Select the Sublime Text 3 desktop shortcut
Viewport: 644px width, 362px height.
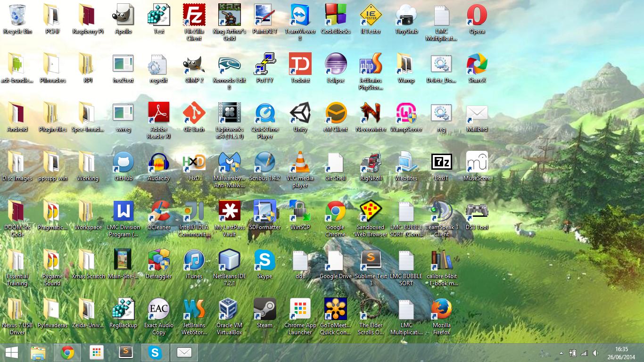(371, 267)
